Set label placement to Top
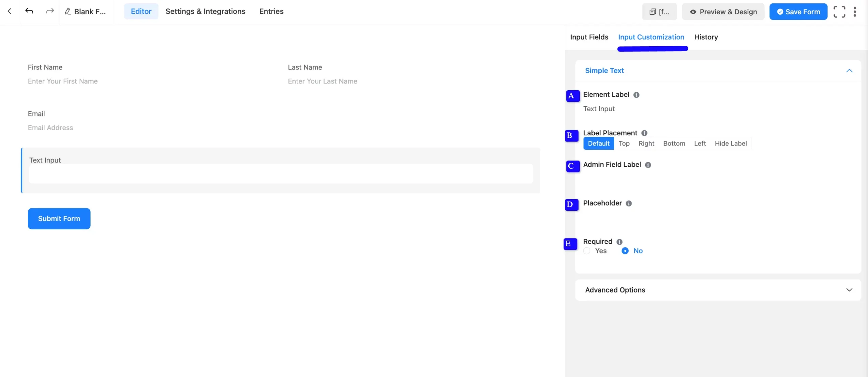 point(624,143)
